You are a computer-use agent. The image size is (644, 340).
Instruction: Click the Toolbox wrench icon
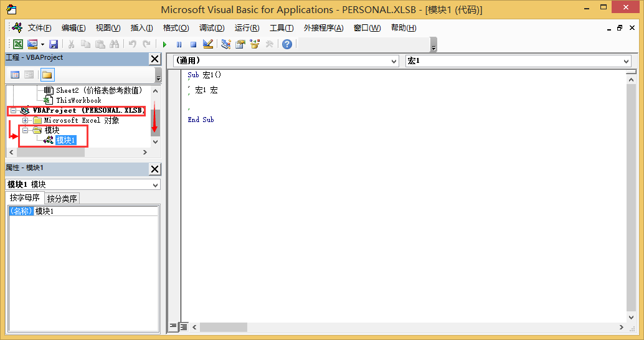pos(270,44)
